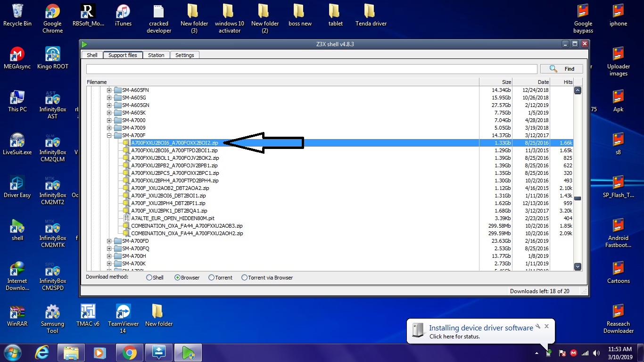Expand the SM-A7000 folder
The width and height of the screenshot is (644, 362).
coord(109,120)
